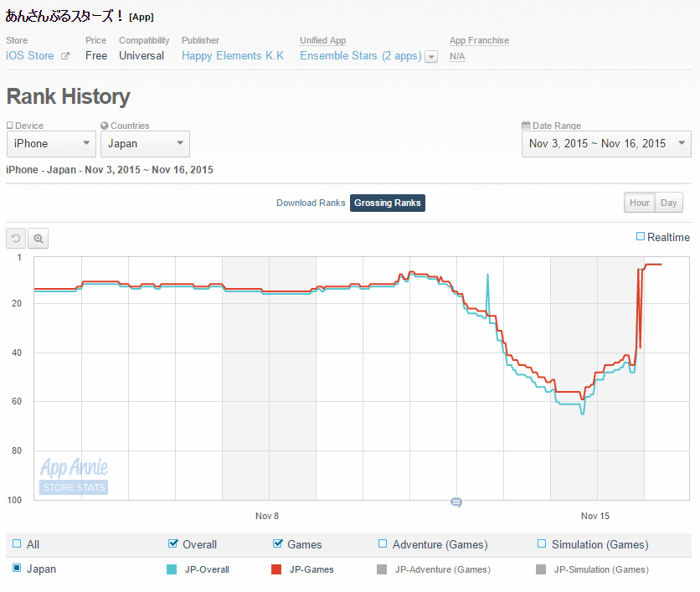
Task: Switch to Download Ranks tab
Action: 311,203
